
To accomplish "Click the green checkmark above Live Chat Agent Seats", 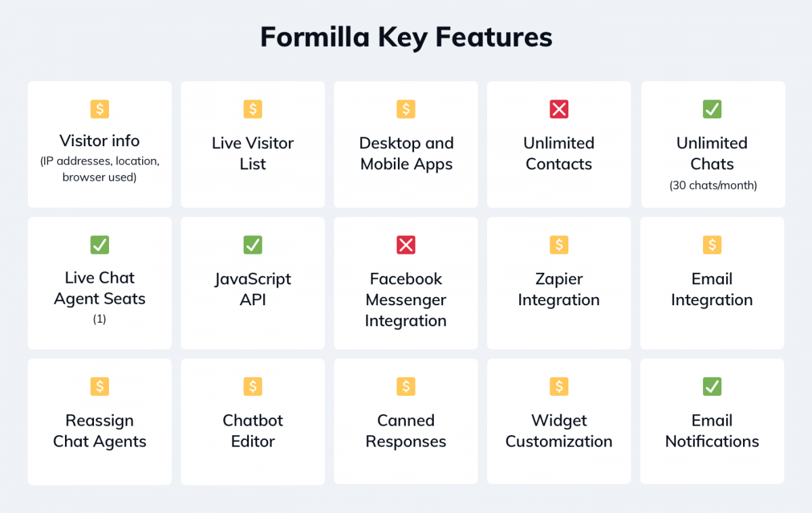I will pos(99,245).
